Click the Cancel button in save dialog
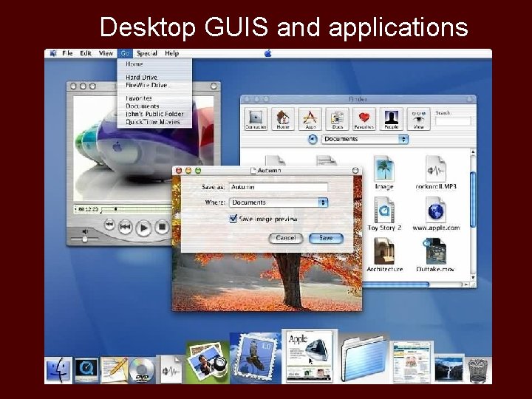 286,238
